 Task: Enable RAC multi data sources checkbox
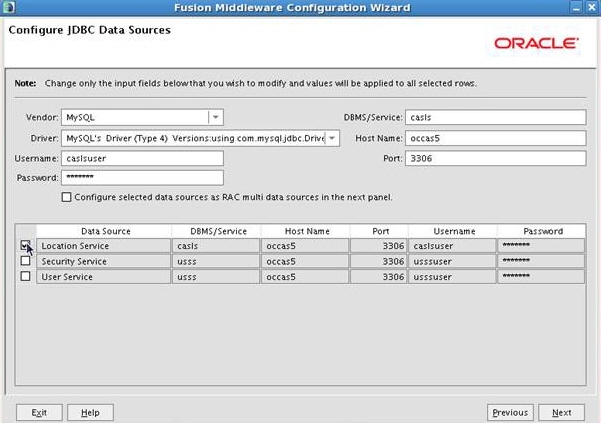[67, 197]
